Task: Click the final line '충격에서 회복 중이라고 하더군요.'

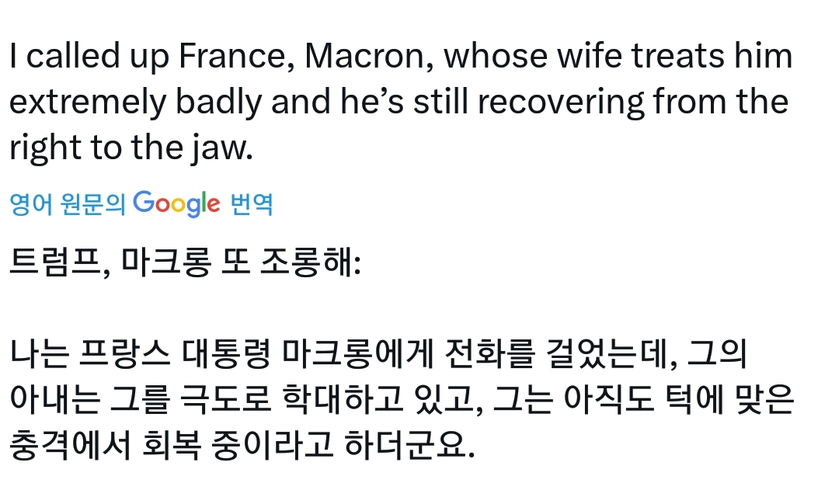Action: tap(242, 447)
